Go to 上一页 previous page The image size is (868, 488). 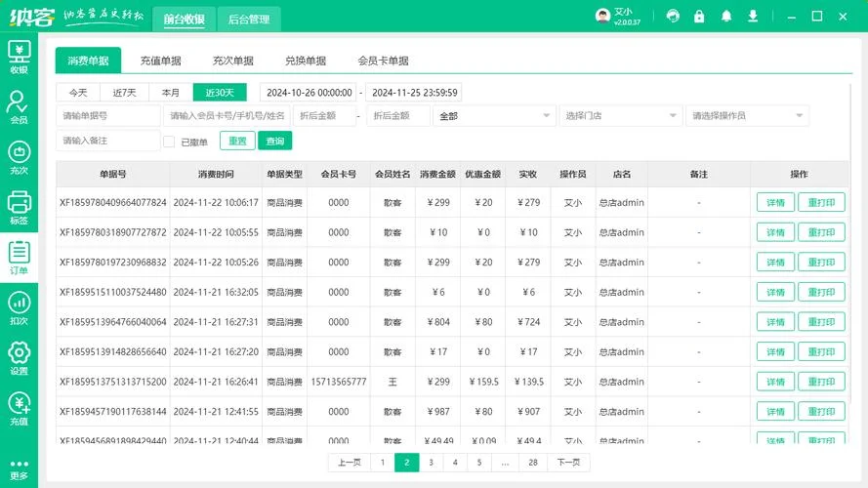[x=350, y=463]
